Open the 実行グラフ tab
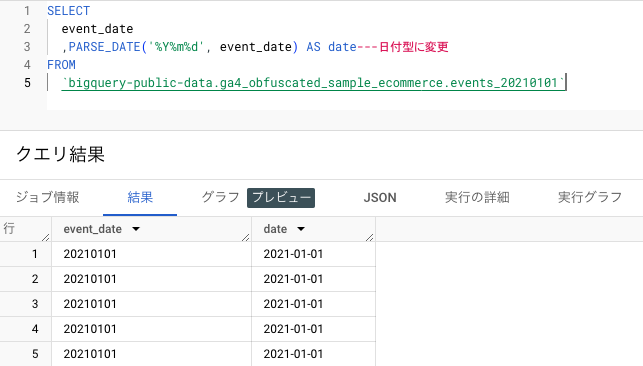643x366 pixels. (x=590, y=198)
